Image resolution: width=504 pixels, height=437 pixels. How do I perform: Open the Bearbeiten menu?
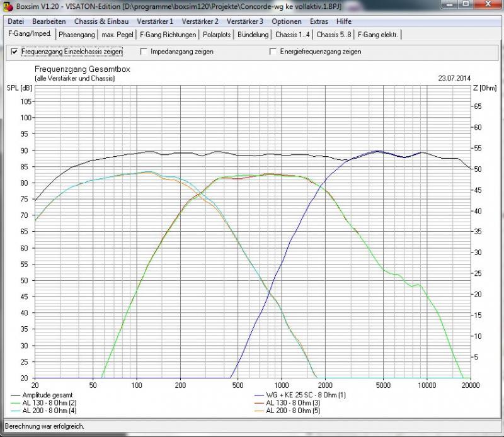[x=49, y=21]
